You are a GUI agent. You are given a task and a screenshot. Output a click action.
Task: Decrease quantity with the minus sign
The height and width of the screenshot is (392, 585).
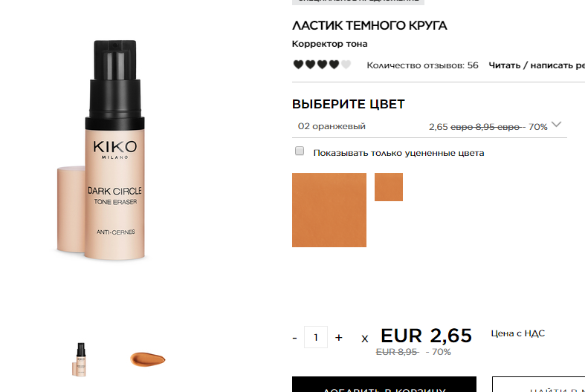tap(295, 338)
